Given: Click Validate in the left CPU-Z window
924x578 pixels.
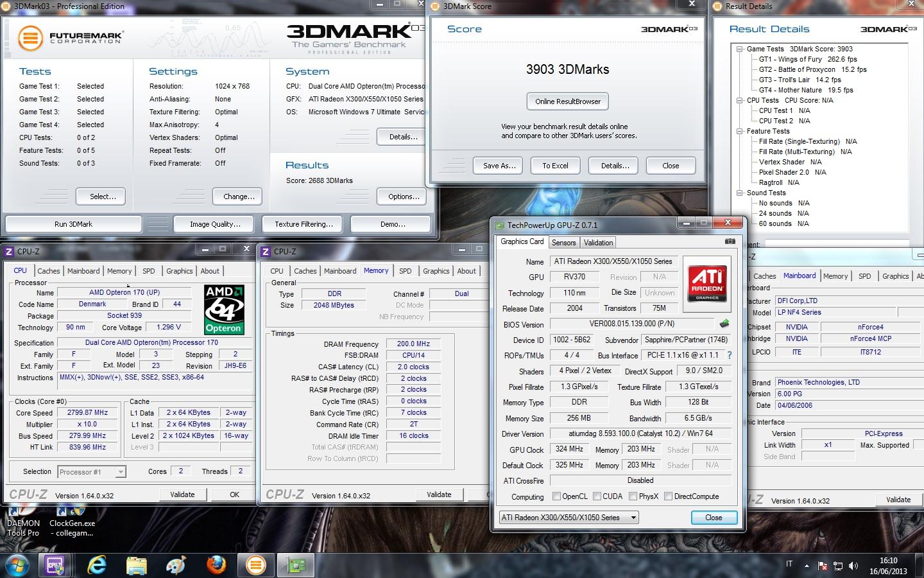Looking at the screenshot, I should (x=182, y=495).
